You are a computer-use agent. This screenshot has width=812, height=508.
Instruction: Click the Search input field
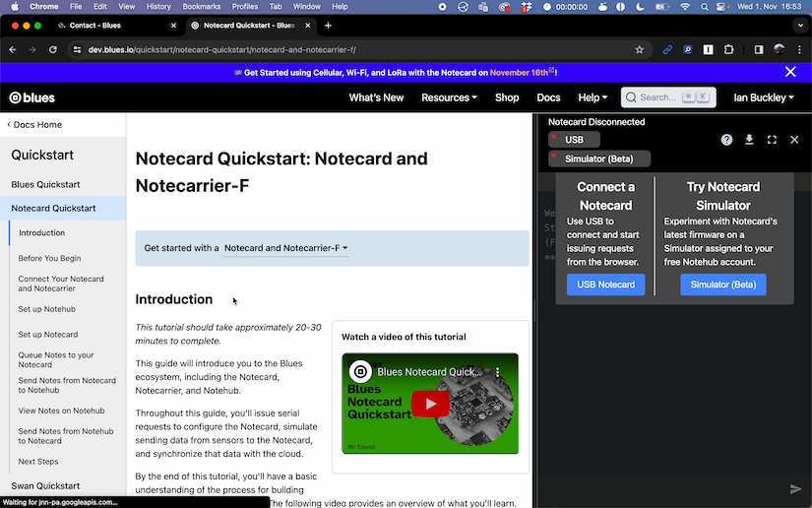click(x=657, y=97)
